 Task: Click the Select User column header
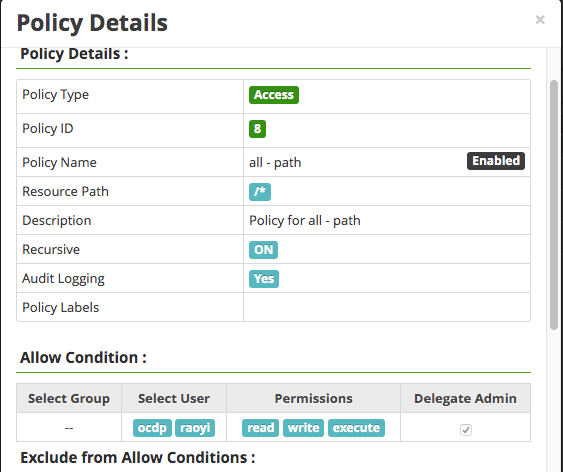[x=174, y=398]
